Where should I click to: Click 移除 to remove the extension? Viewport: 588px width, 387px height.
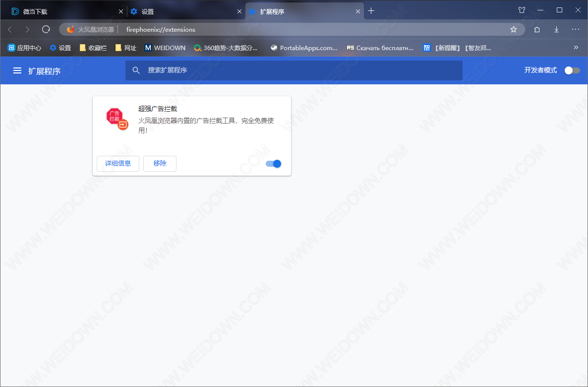click(x=160, y=163)
